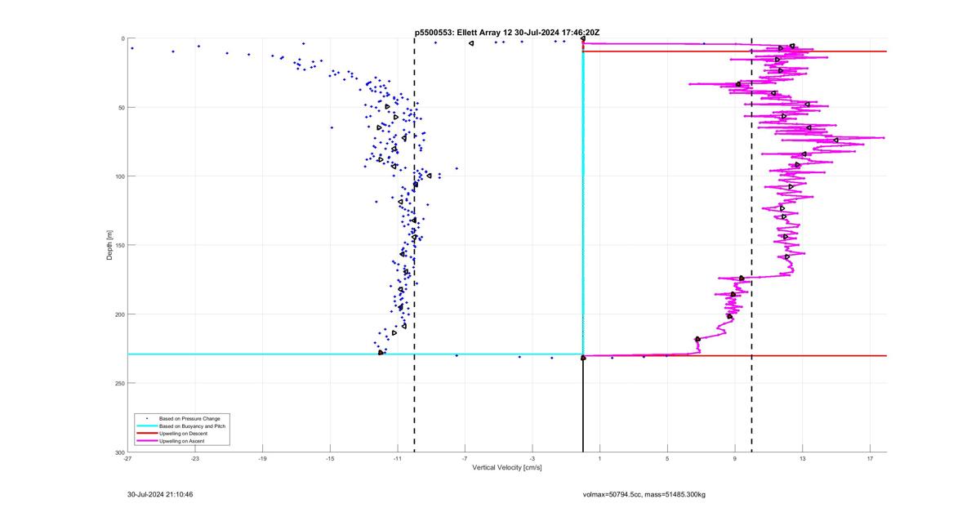
Task: Pick the magenta legend line sample
Action: click(x=146, y=440)
